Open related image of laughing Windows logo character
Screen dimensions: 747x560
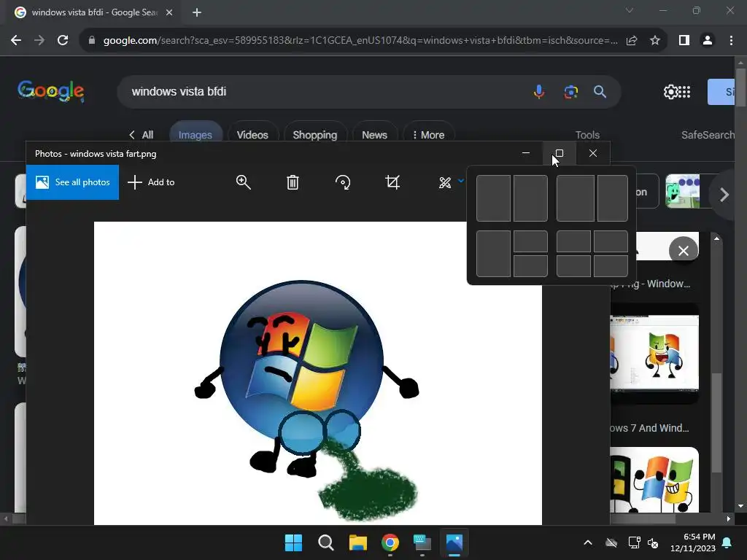(x=654, y=353)
